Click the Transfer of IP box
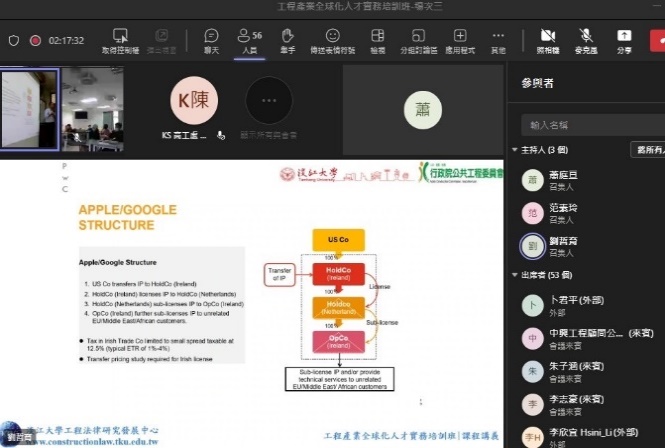This screenshot has height=448, width=665. (280, 274)
